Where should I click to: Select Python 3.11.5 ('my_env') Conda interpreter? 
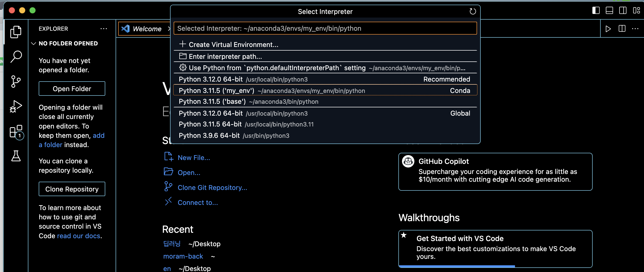click(325, 90)
